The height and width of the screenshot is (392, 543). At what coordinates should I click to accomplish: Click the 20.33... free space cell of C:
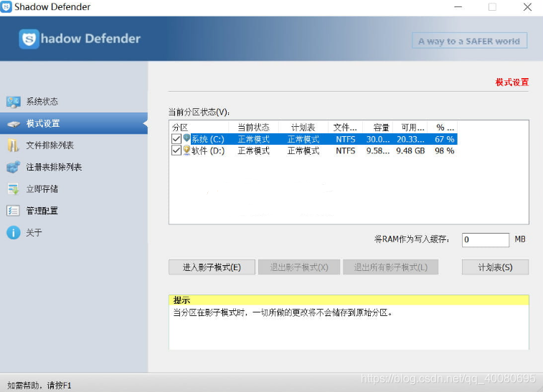click(x=410, y=139)
